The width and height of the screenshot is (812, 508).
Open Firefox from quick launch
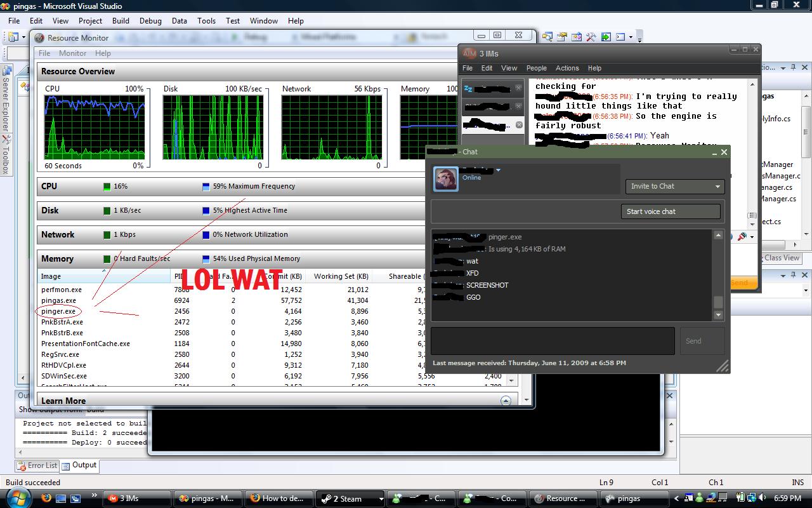[x=46, y=498]
